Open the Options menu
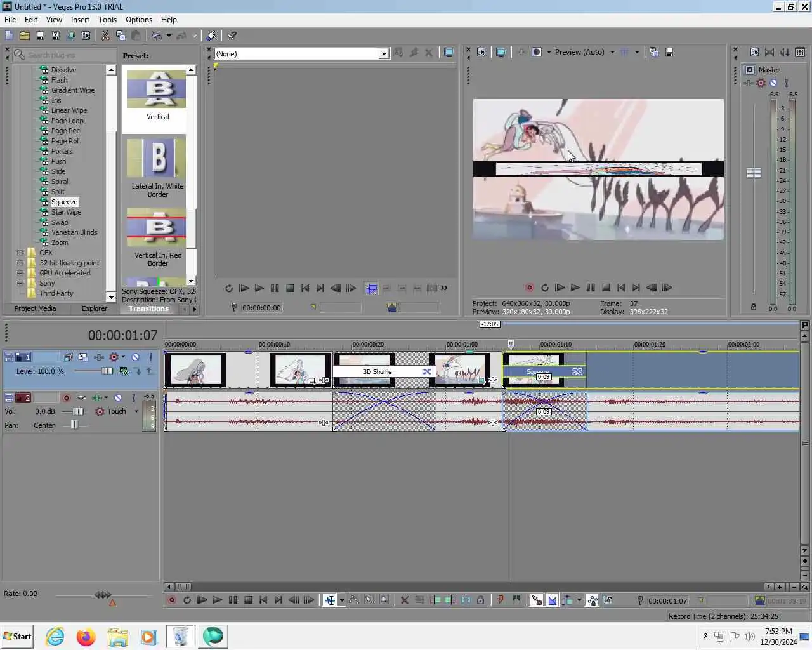 pos(139,20)
